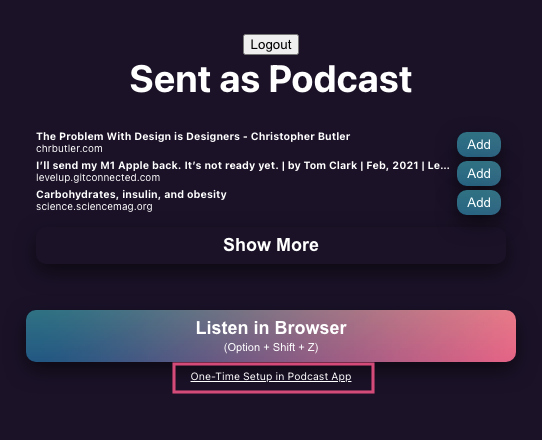The width and height of the screenshot is (542, 440).
Task: Click the word 'Podcast' in the page heading
Action: coord(340,79)
